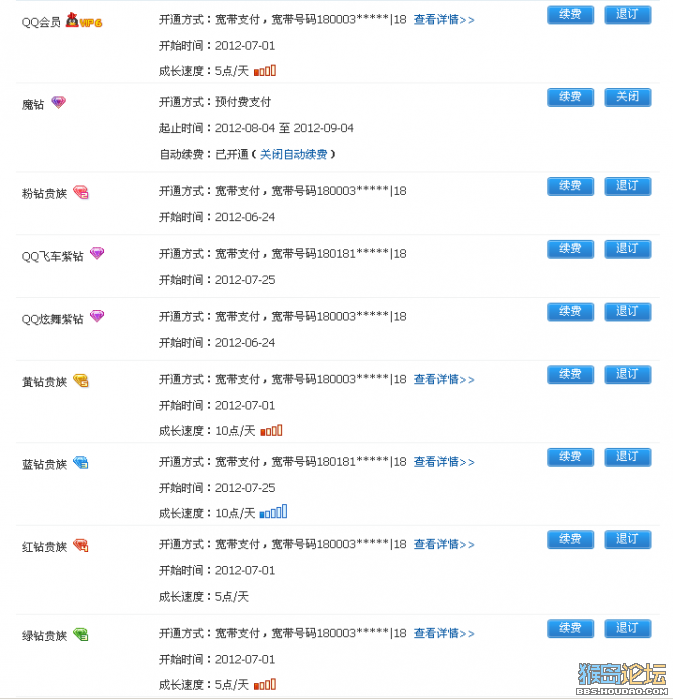
Task: Unsubscribe 蓝钻贵族 with 退订 button
Action: coord(627,457)
